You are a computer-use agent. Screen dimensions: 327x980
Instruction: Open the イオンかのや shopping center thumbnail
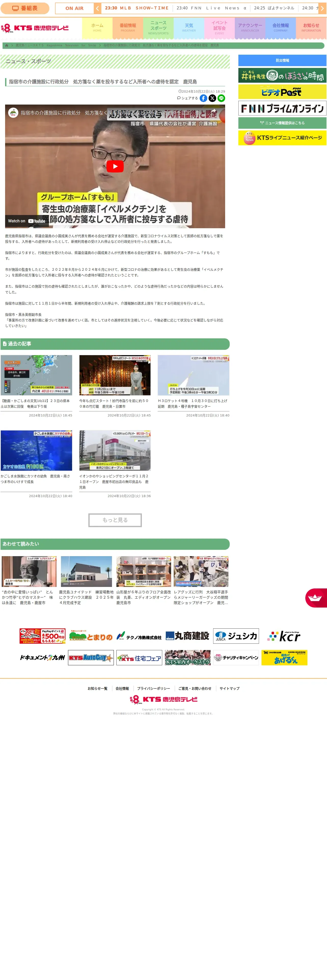point(115,450)
